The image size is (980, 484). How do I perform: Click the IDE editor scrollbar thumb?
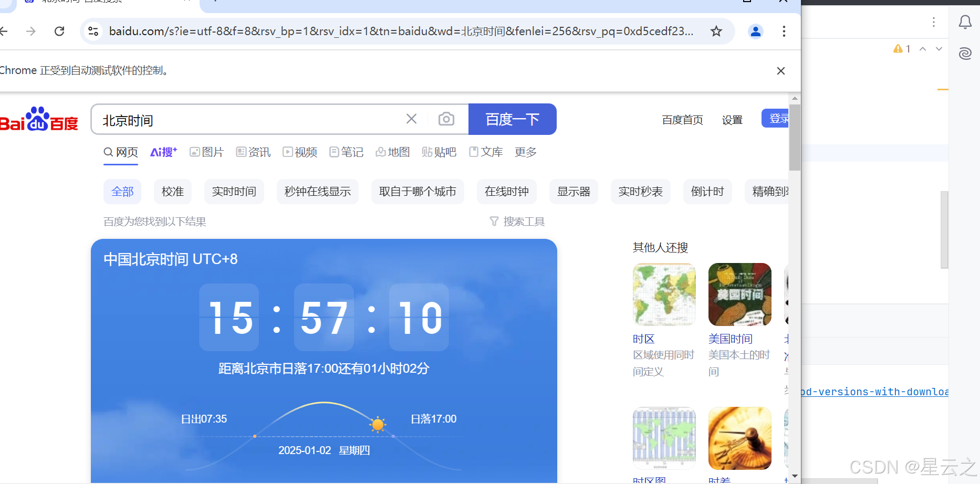[x=944, y=230]
